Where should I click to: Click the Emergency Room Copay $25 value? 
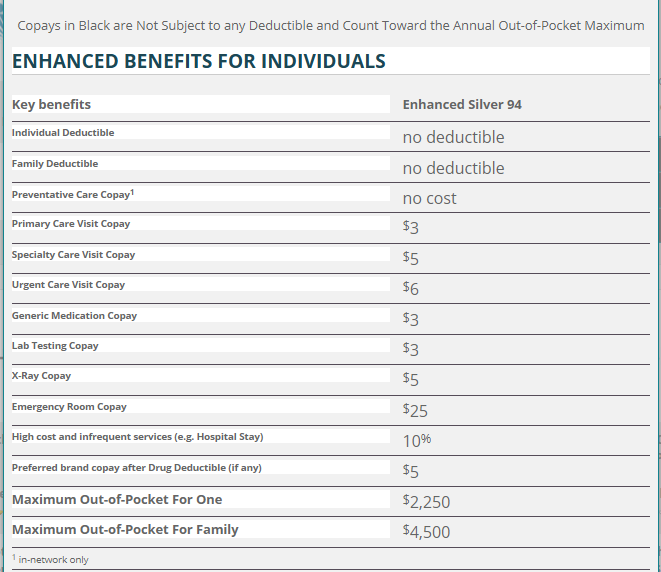(415, 410)
